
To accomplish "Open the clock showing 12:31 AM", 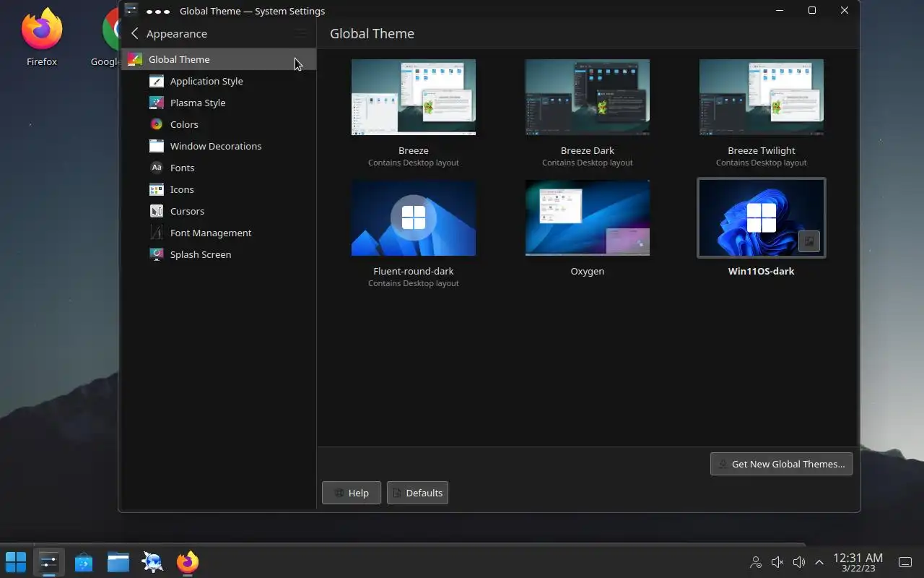I will 858,562.
